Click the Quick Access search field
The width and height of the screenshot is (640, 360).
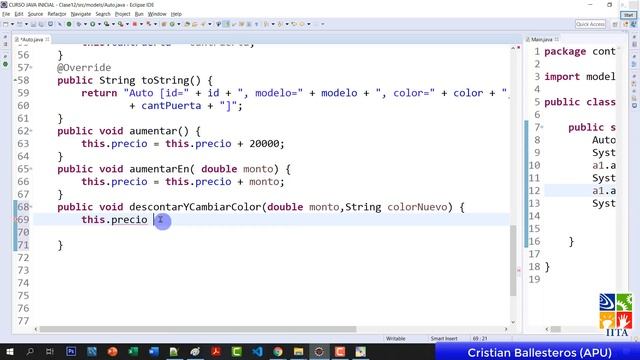tap(590, 24)
